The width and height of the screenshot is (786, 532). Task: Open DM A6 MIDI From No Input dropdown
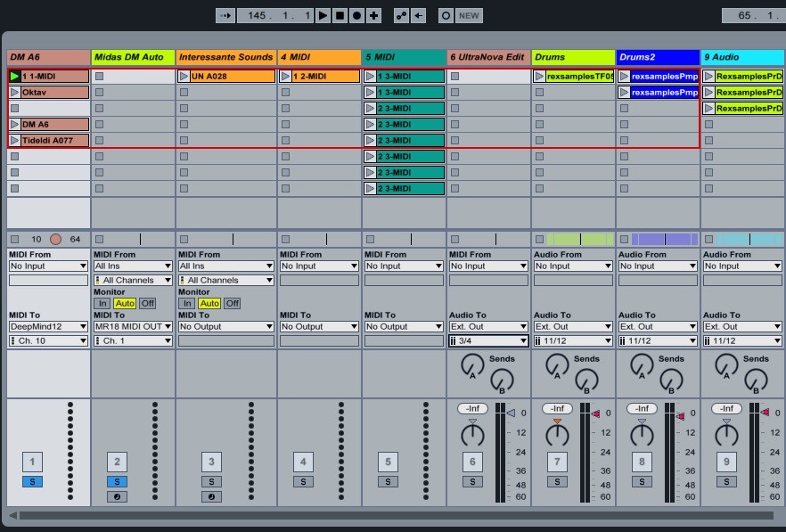click(x=48, y=266)
